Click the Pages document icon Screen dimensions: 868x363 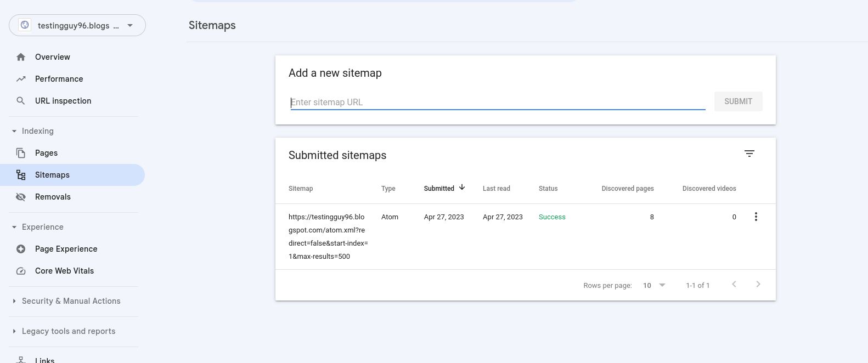[21, 153]
